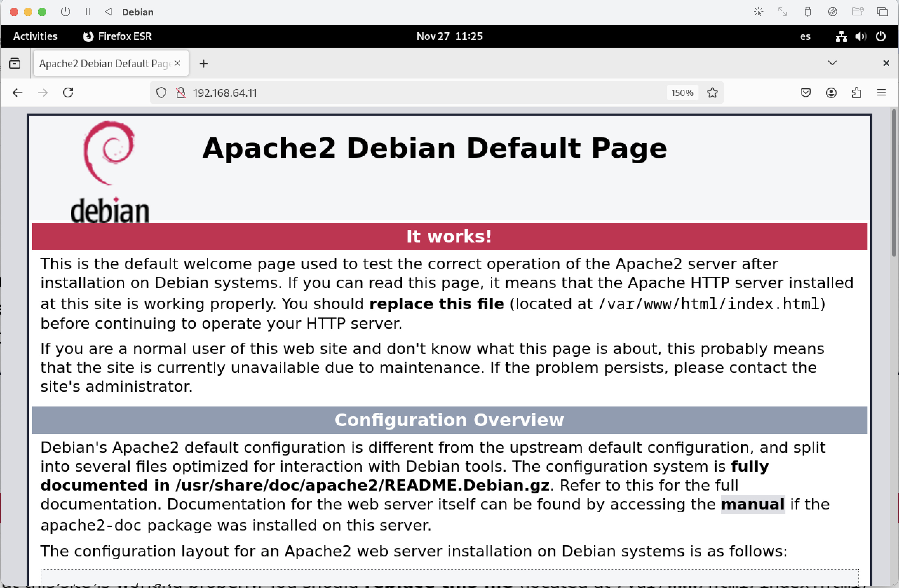
Task: Go forward one page
Action: [x=43, y=93]
